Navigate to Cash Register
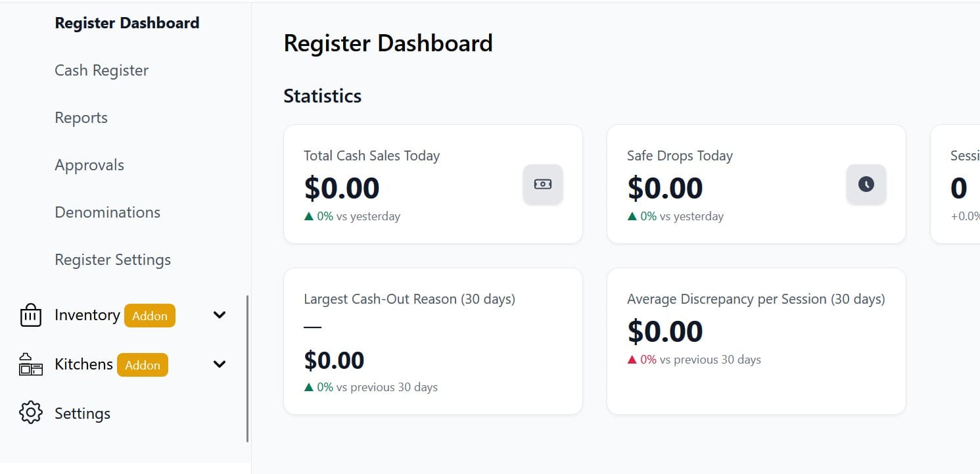This screenshot has width=980, height=474. [x=101, y=70]
